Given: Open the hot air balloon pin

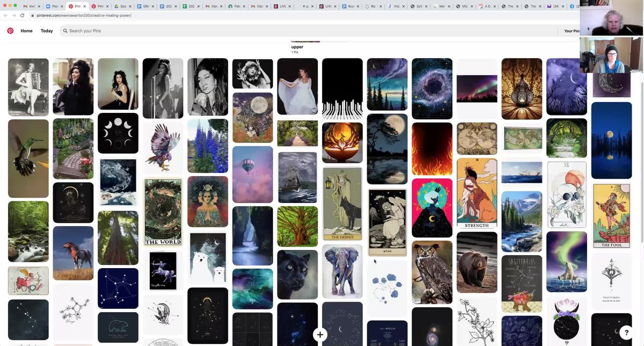Looking at the screenshot, I should tap(253, 175).
